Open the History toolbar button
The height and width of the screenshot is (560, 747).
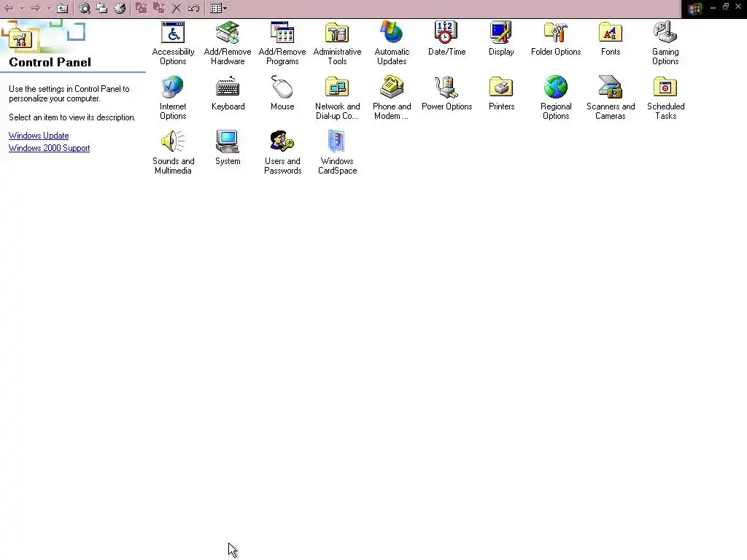pos(120,8)
